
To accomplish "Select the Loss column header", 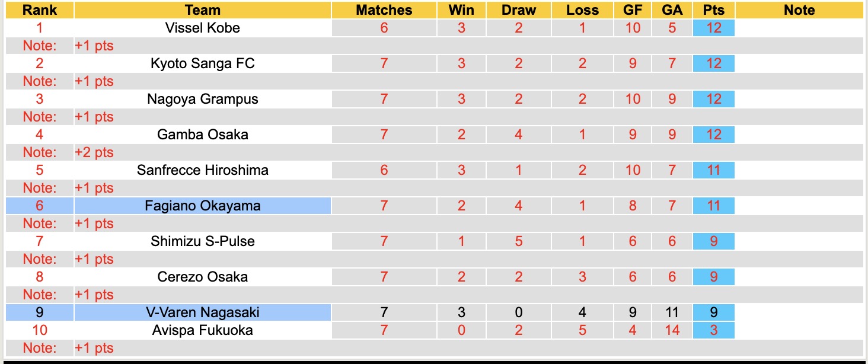I will 582,10.
